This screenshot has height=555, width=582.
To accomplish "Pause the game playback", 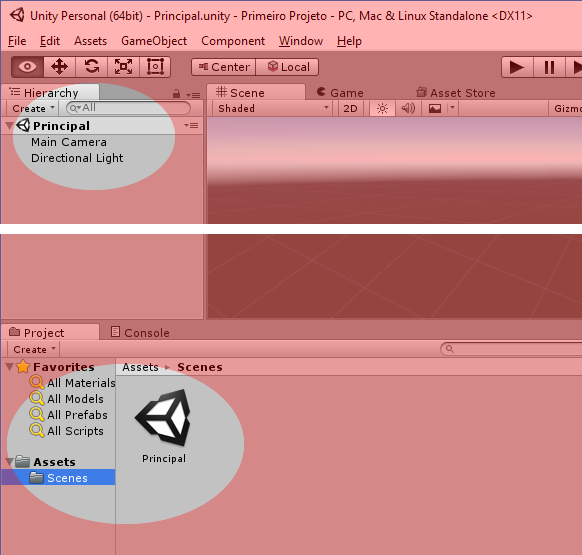I will [x=549, y=68].
